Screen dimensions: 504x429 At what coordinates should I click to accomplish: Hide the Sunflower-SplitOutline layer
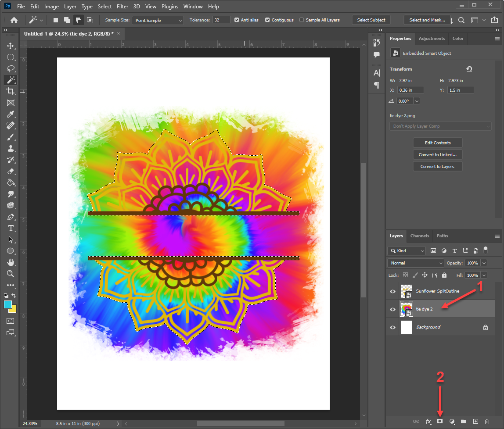click(x=392, y=291)
